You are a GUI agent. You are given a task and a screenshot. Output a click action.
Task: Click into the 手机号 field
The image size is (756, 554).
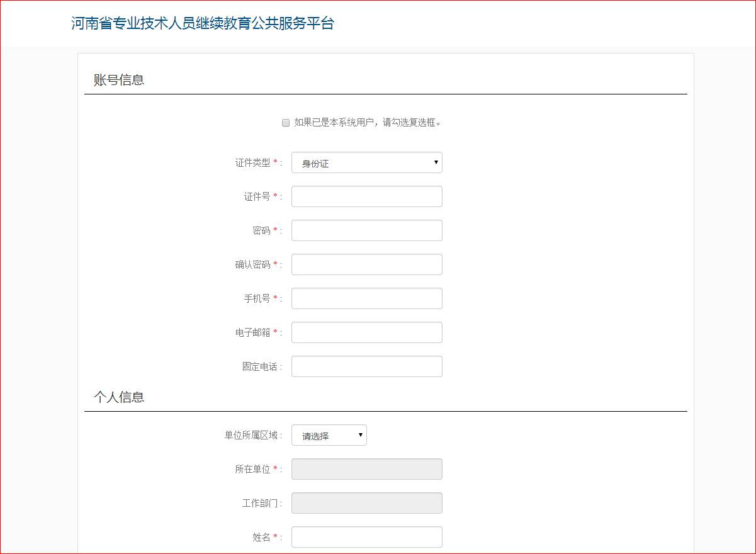click(366, 298)
